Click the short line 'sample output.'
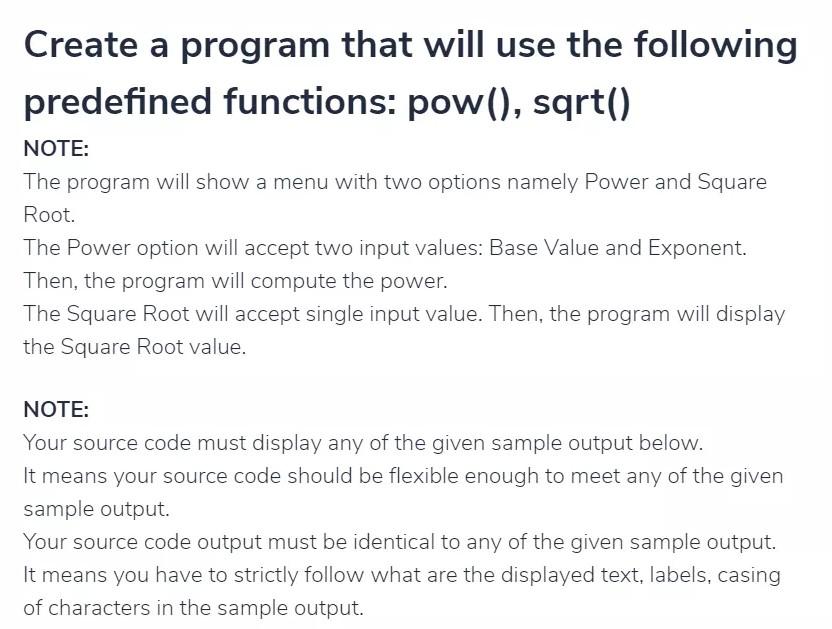This screenshot has height=629, width=832. point(97,509)
